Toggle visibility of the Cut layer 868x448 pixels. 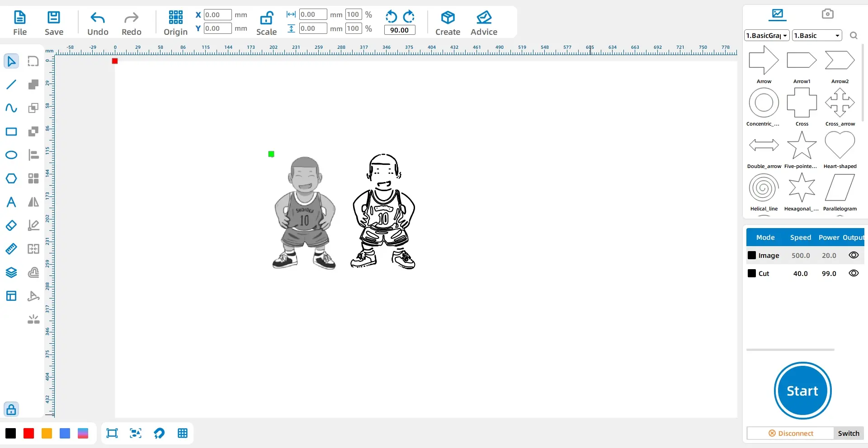(854, 273)
